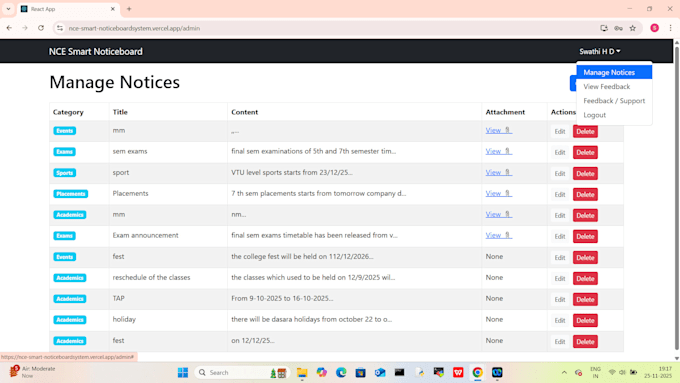The width and height of the screenshot is (680, 383).
Task: Open Microsoft Store taskbar icon
Action: (x=360, y=373)
